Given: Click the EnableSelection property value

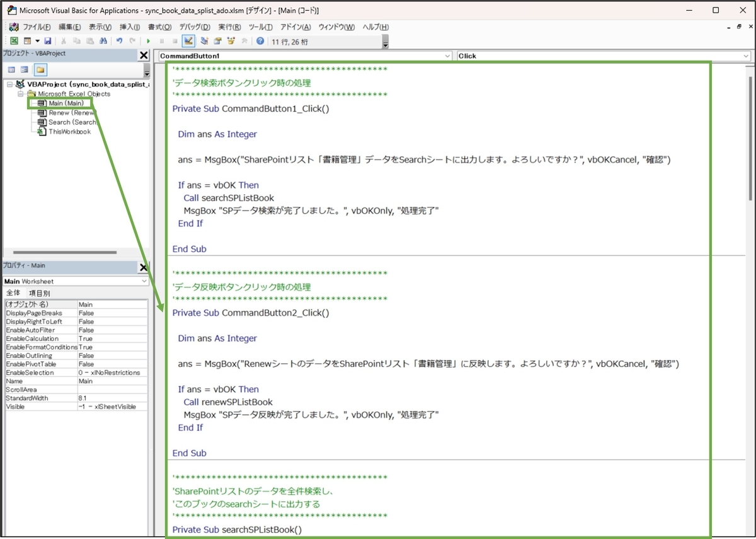Looking at the screenshot, I should click(112, 373).
